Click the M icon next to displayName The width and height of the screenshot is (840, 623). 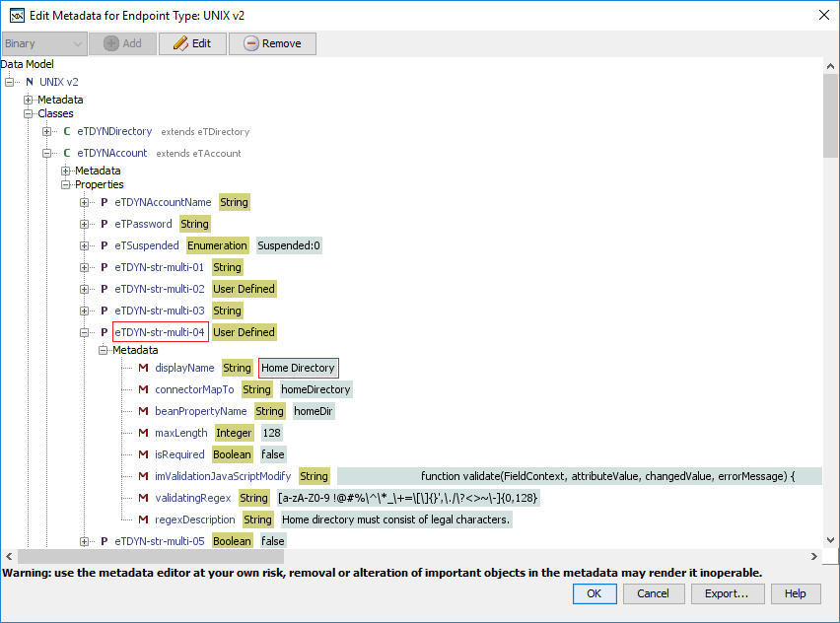pos(143,368)
